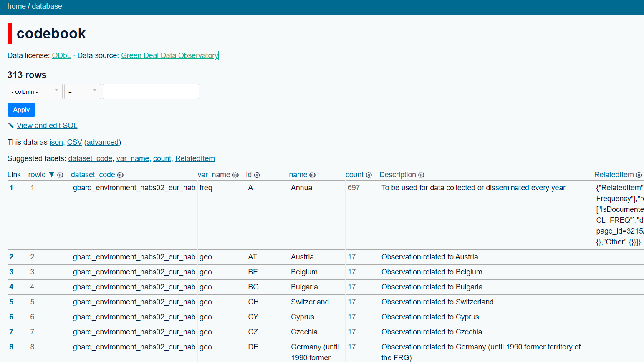Screen dimensions: 644x362
Task: Open the column menu gear for rowid
Action: point(60,175)
